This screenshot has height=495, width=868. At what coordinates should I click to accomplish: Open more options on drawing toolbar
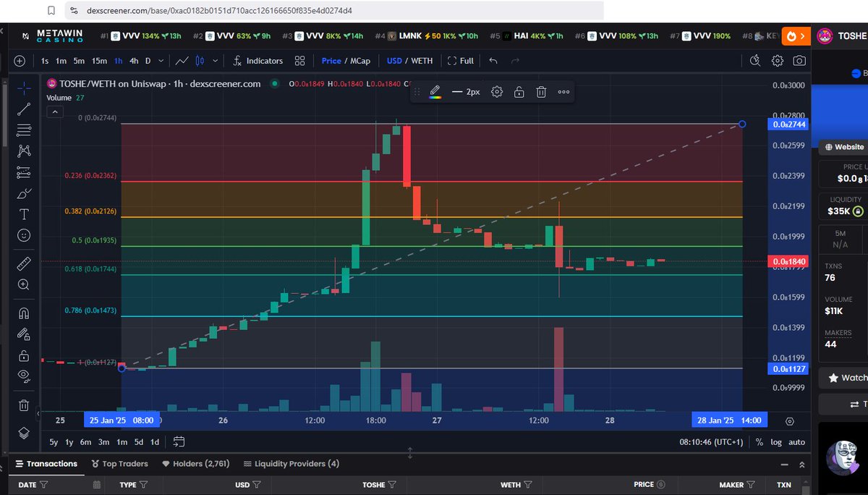click(x=563, y=92)
